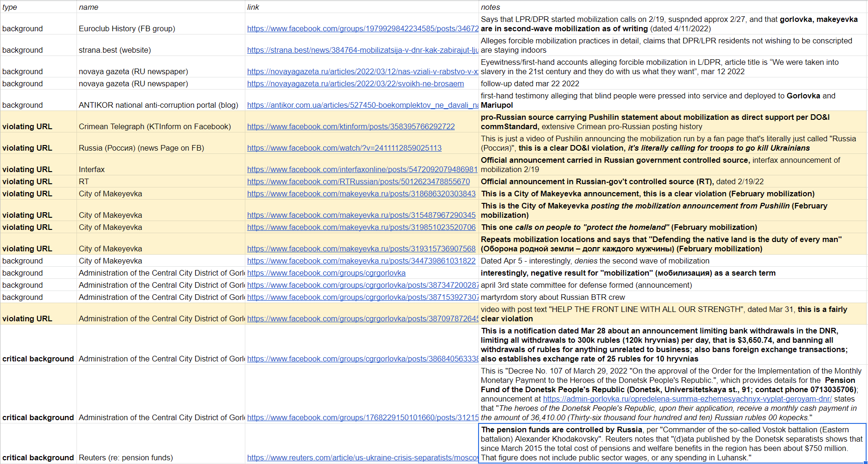The width and height of the screenshot is (868, 464).
Task: Select the 'violating URL' cell in RT row
Action: pyautogui.click(x=38, y=181)
